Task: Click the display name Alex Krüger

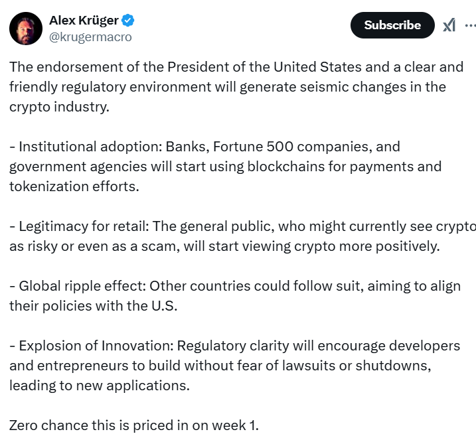Action: (84, 21)
